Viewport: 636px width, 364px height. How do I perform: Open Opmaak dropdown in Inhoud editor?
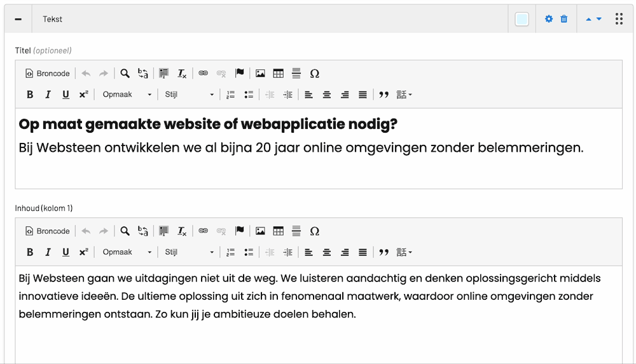pos(127,252)
